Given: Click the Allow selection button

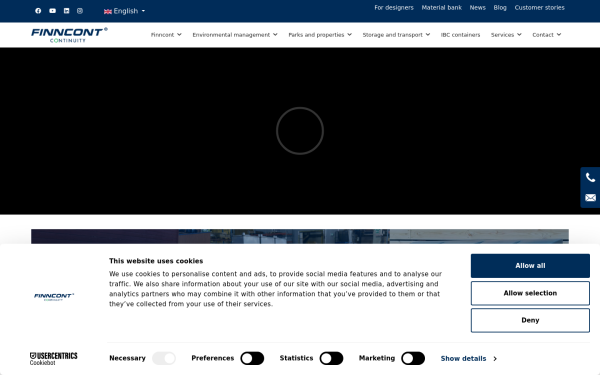Looking at the screenshot, I should [x=530, y=293].
